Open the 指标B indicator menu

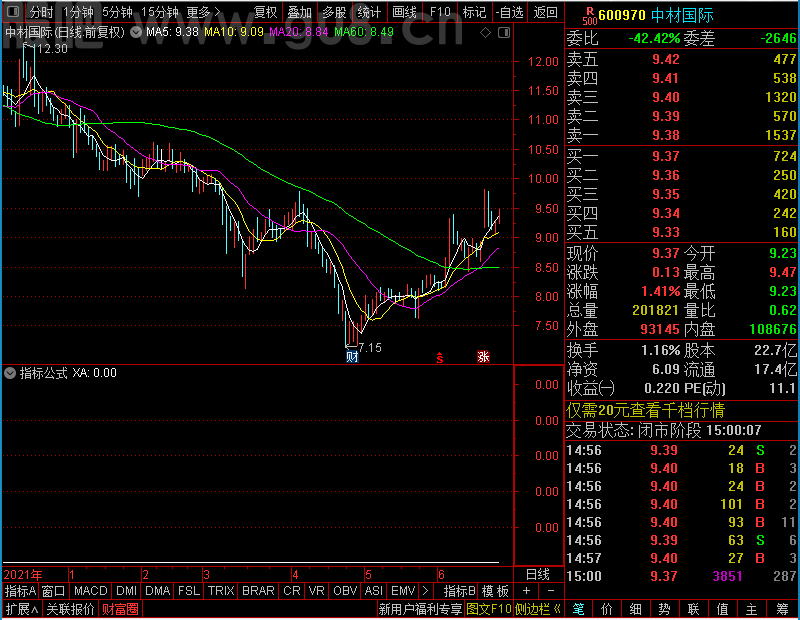[459, 591]
